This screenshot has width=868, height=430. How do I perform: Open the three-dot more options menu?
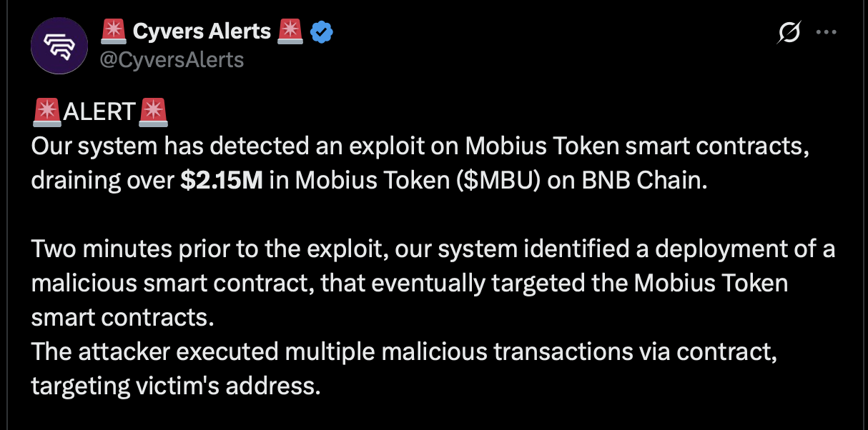[x=827, y=32]
